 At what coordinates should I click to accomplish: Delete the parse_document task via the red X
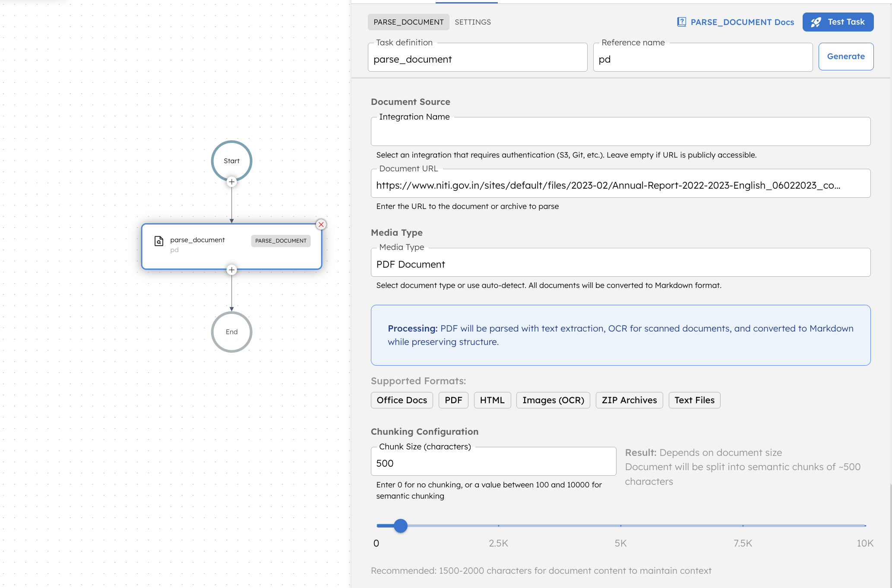click(x=321, y=224)
